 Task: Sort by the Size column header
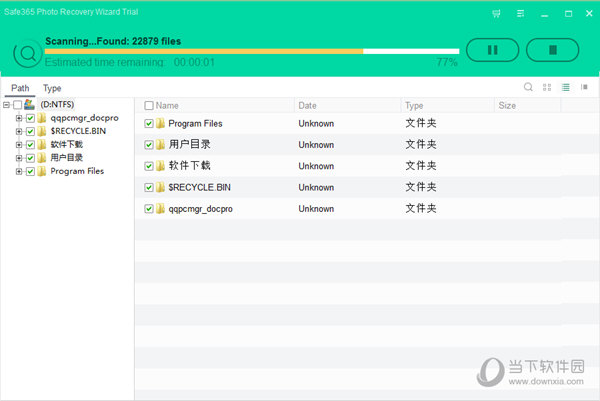pos(507,106)
